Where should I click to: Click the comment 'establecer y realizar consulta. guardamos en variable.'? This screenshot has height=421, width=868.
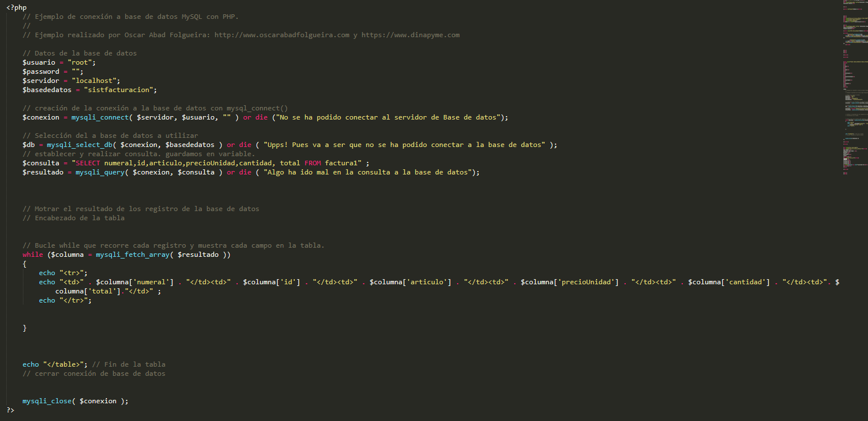pyautogui.click(x=139, y=154)
